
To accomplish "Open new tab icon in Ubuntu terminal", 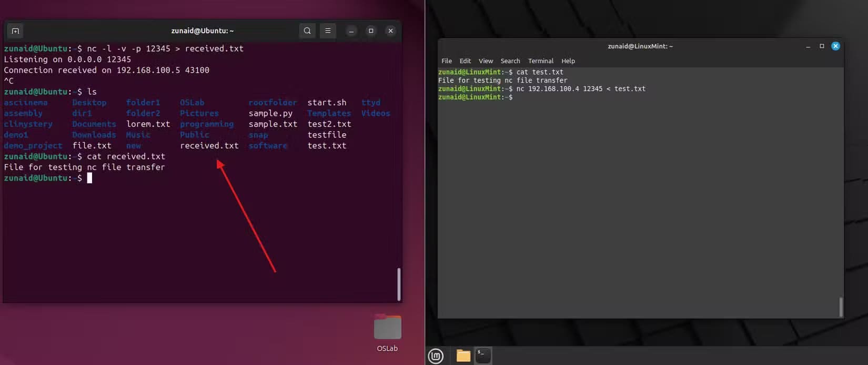I will pyautogui.click(x=15, y=31).
